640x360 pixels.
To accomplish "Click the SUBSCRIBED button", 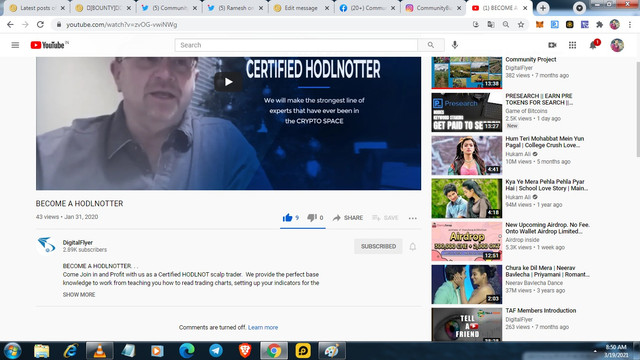I will [378, 247].
